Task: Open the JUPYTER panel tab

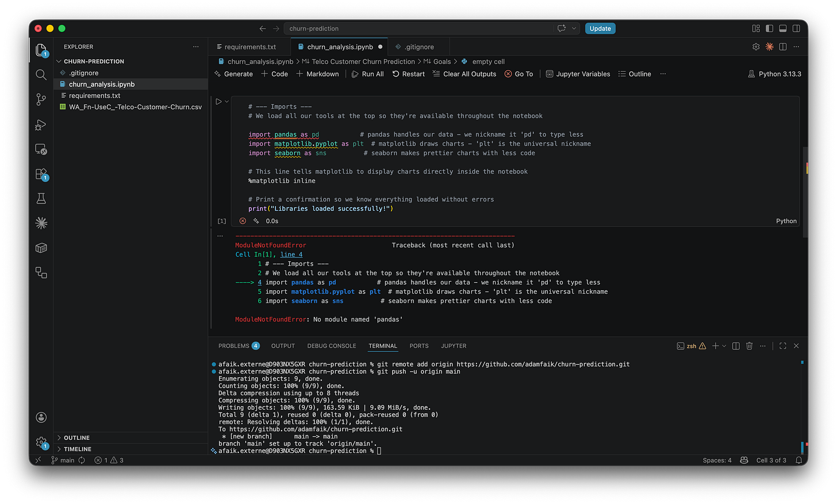Action: pyautogui.click(x=454, y=345)
